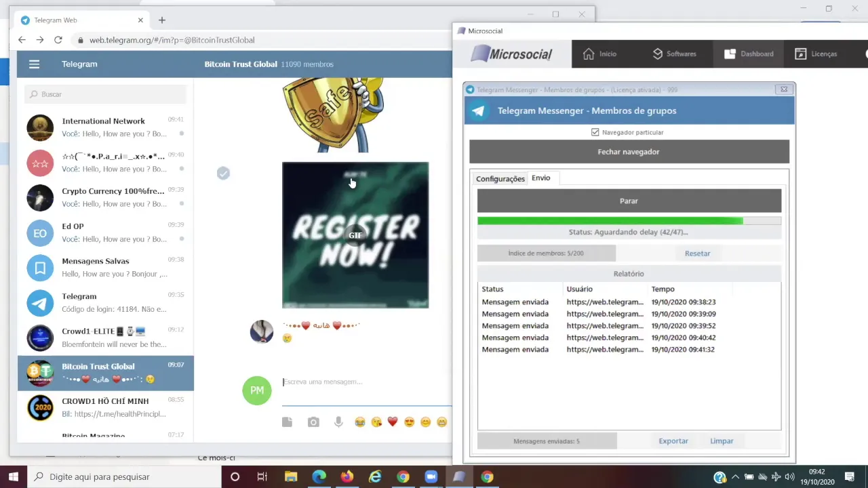Click the Parar button

(629, 201)
